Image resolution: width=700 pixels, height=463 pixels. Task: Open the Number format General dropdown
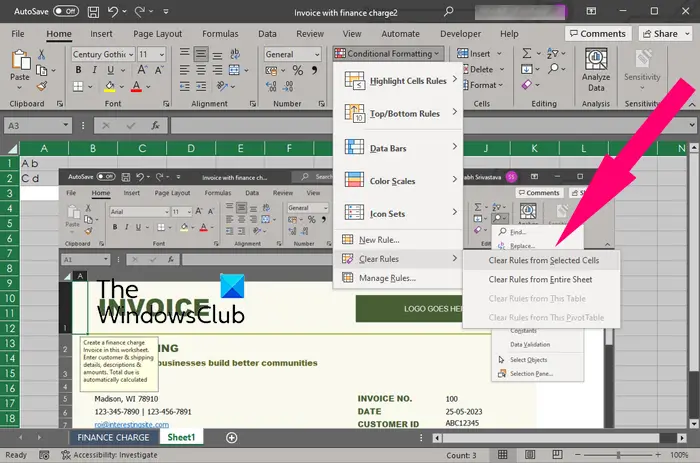coord(317,54)
